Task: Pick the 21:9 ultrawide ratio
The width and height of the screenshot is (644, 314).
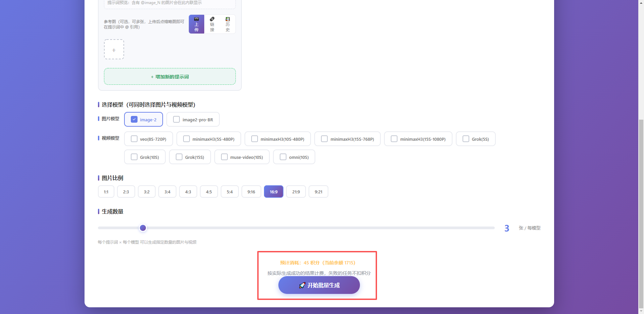Action: (x=296, y=192)
